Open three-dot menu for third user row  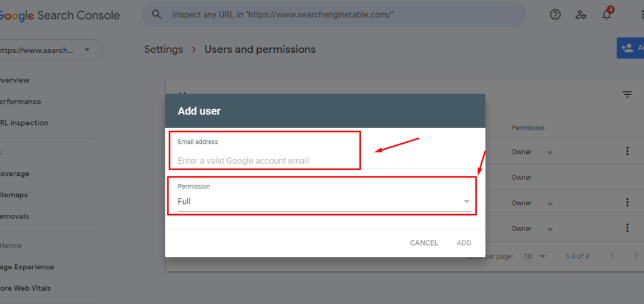[x=627, y=202]
